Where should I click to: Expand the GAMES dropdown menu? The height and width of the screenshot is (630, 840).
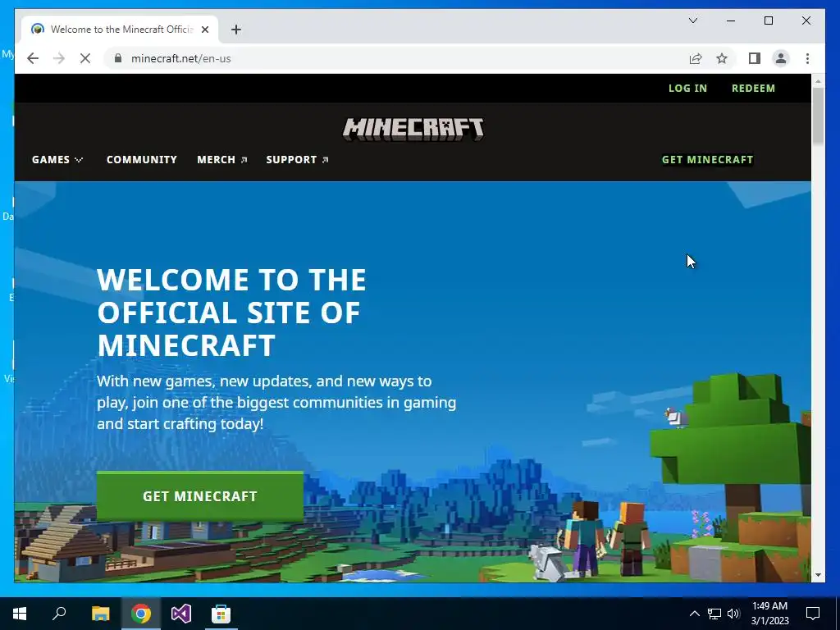[x=57, y=160]
